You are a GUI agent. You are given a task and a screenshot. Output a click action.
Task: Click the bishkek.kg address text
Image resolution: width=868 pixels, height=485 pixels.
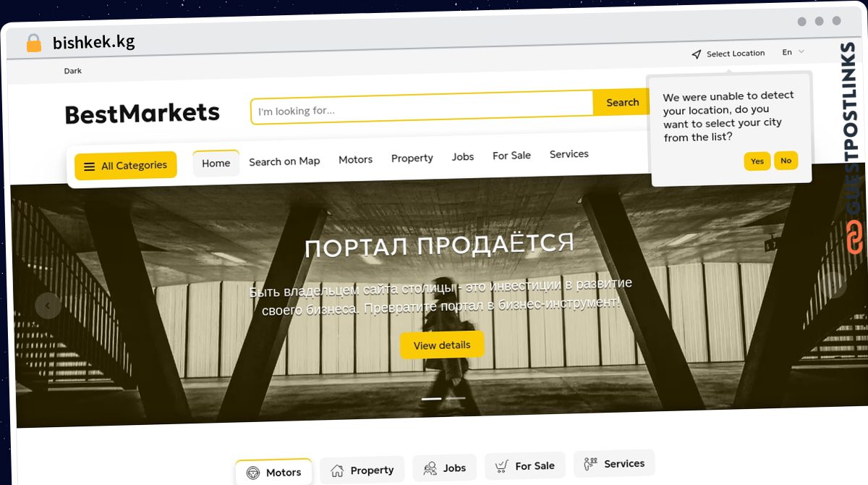click(x=94, y=43)
